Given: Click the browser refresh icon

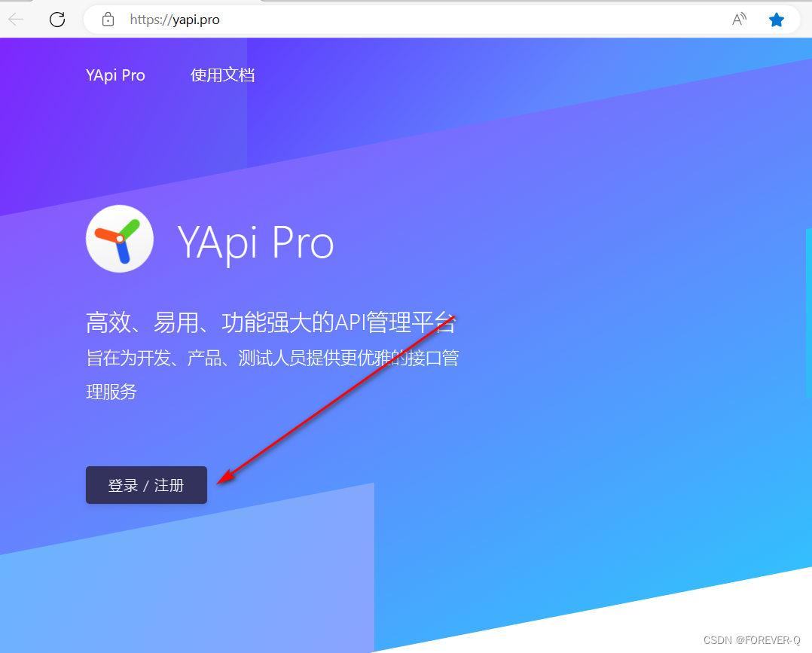Looking at the screenshot, I should click(x=57, y=20).
